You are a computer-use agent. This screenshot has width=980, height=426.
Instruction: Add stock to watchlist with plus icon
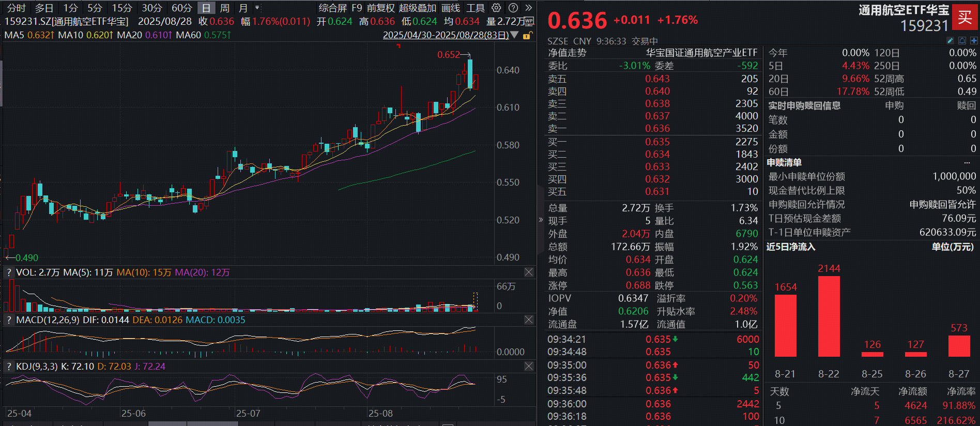click(974, 40)
